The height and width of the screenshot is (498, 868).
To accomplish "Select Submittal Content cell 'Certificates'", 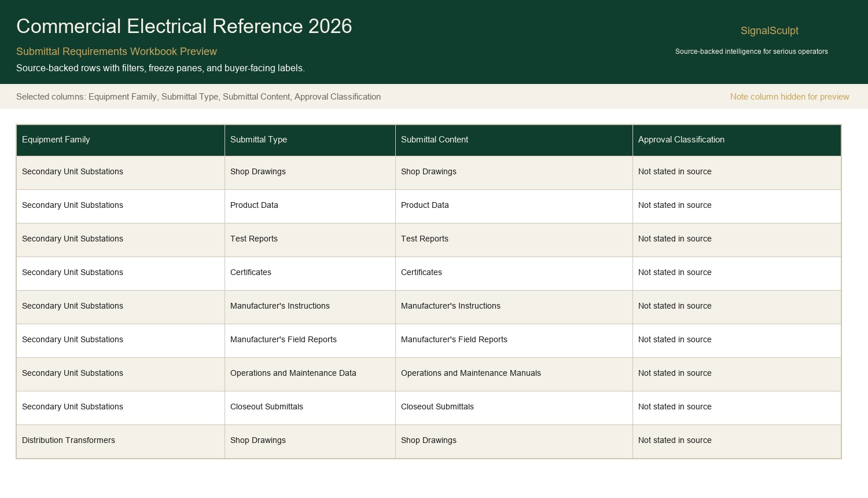I will (514, 273).
